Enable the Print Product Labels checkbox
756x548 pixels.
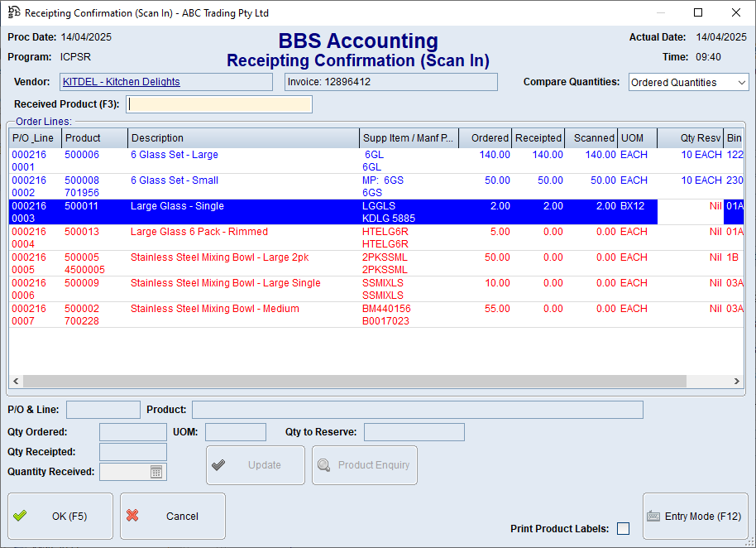coord(624,529)
